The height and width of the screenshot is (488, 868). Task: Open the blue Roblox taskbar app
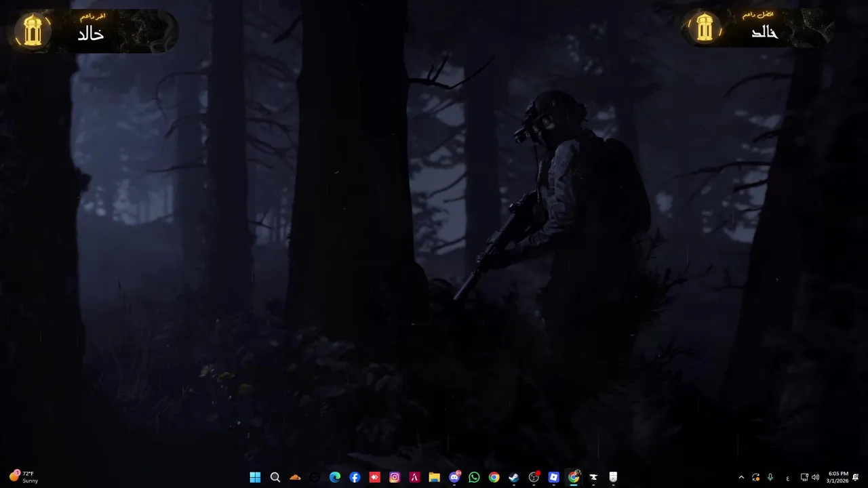[553, 477]
